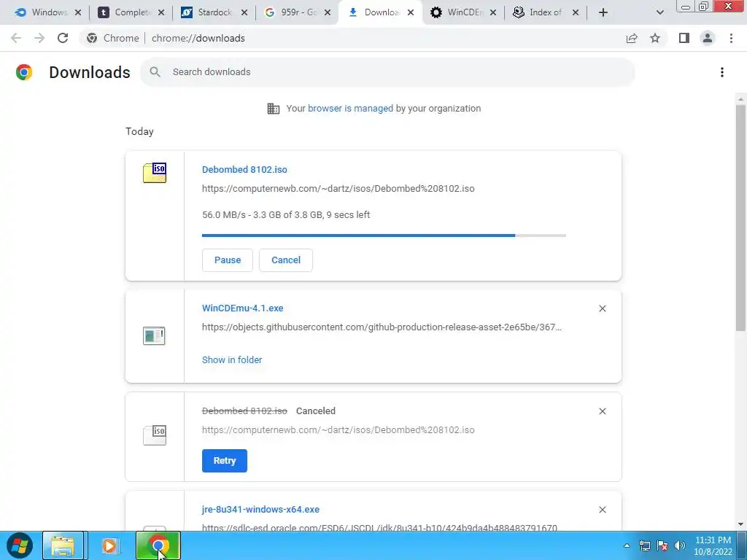Close the Stardock tab
The width and height of the screenshot is (747, 560).
coord(244,12)
